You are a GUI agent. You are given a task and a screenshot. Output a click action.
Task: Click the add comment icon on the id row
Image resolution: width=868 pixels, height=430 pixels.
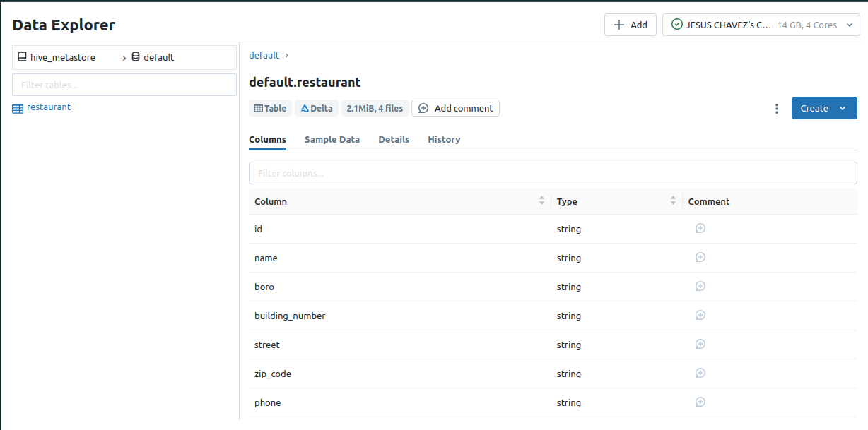coord(700,228)
